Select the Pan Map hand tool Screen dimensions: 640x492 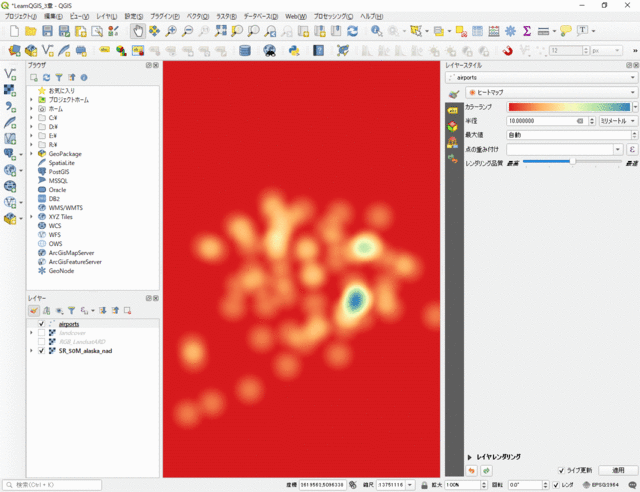(138, 31)
